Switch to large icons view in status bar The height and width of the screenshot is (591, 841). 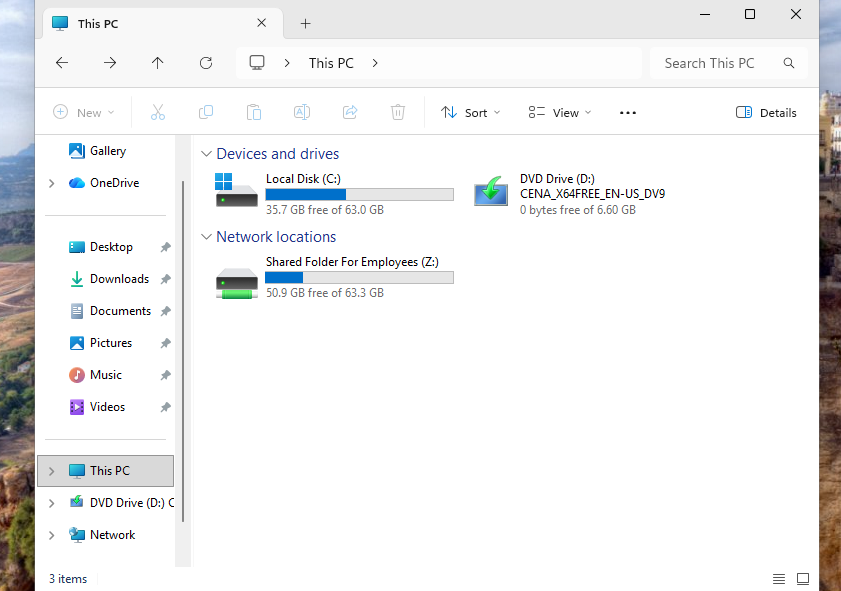coord(803,579)
